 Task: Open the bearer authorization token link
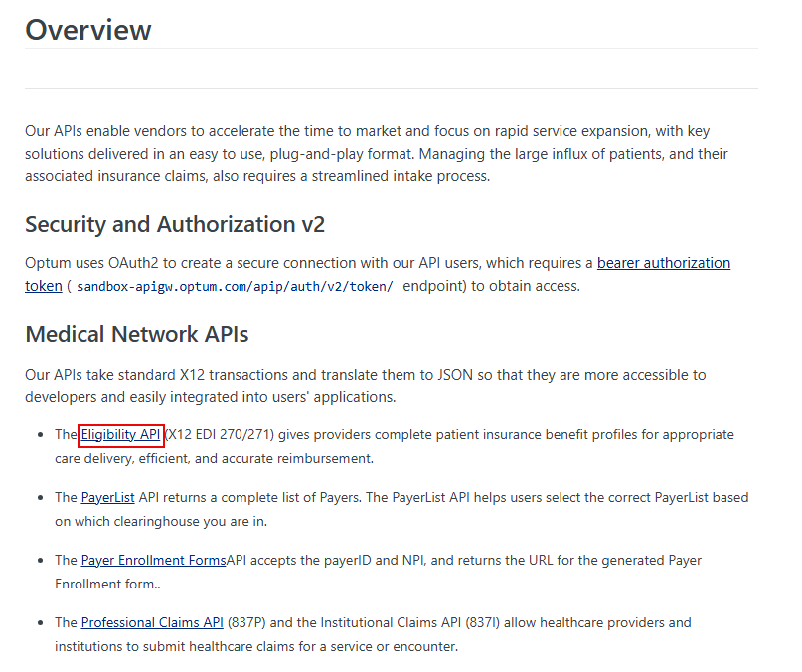point(664,263)
